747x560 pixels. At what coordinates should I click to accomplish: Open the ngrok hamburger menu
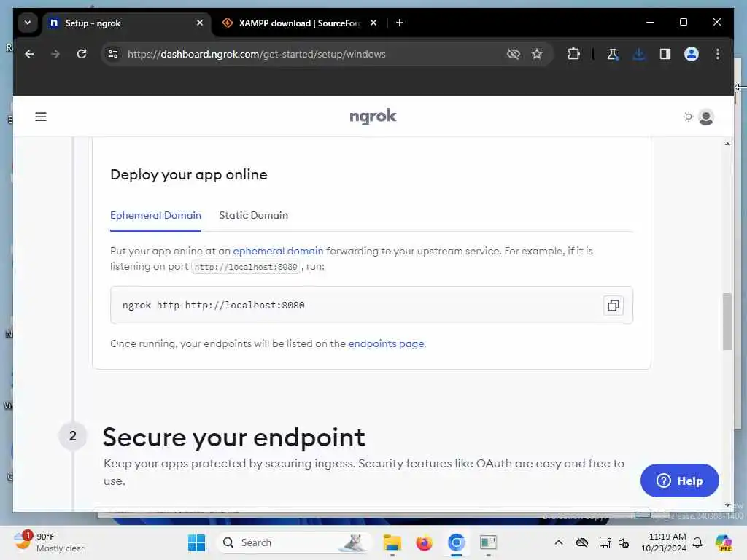click(41, 117)
